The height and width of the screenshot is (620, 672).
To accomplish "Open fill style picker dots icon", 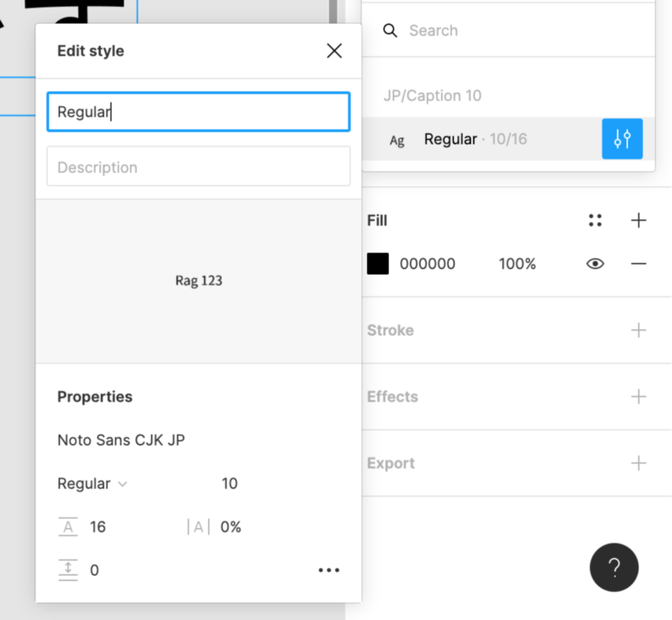I will click(x=596, y=221).
